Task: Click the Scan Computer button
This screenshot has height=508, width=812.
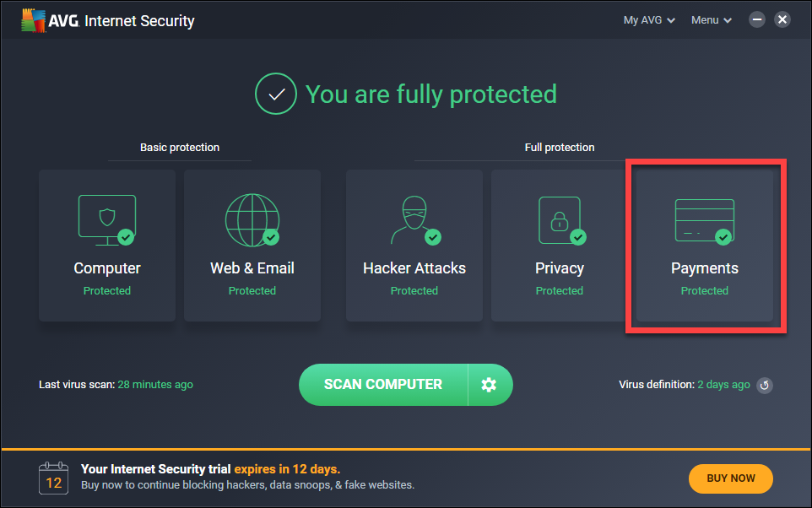Action: click(383, 385)
